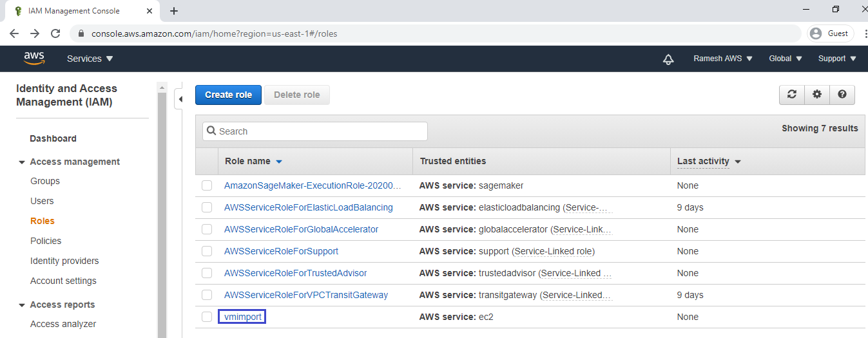Click the browser address bar URL
The height and width of the screenshot is (338, 868).
pyautogui.click(x=214, y=33)
